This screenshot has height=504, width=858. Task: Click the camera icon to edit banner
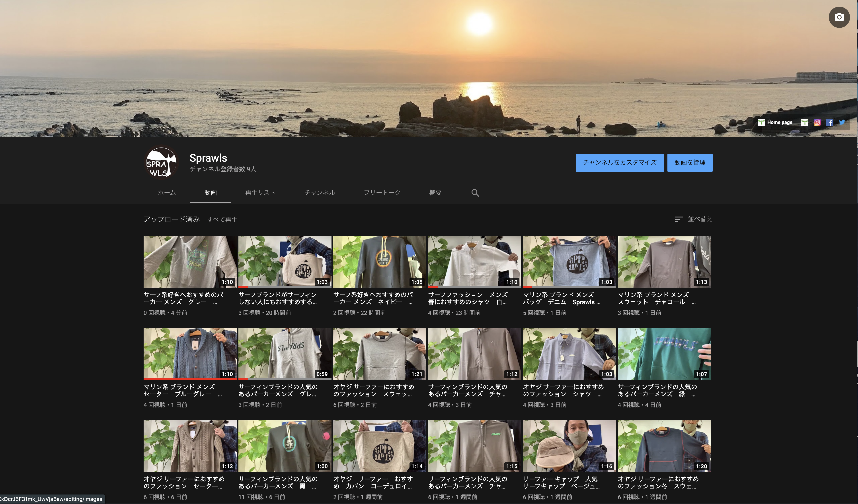pos(839,17)
